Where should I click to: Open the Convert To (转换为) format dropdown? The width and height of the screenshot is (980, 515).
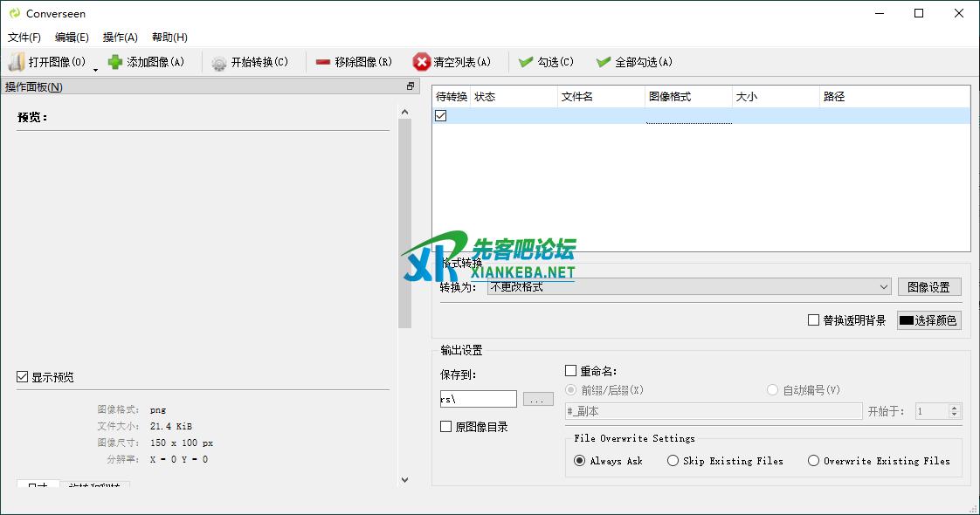tap(689, 287)
